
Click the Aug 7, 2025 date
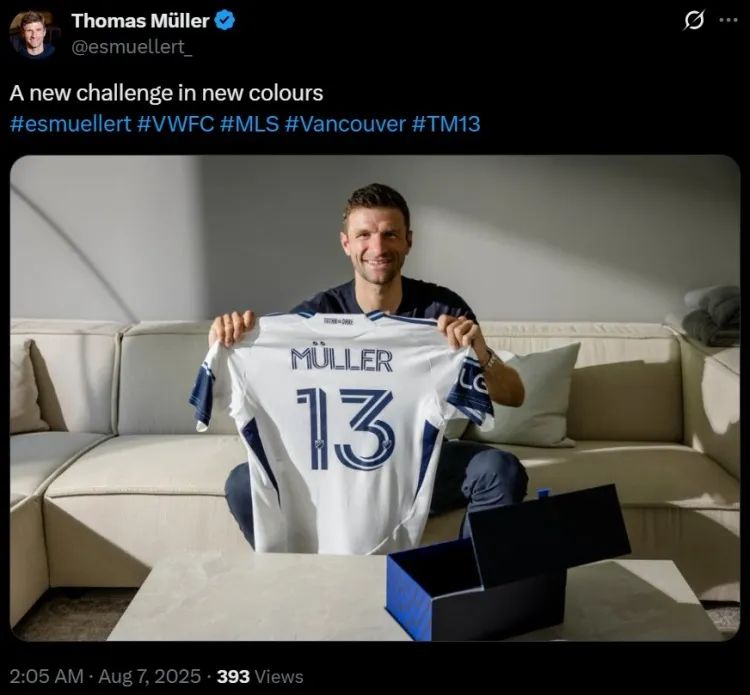point(150,676)
